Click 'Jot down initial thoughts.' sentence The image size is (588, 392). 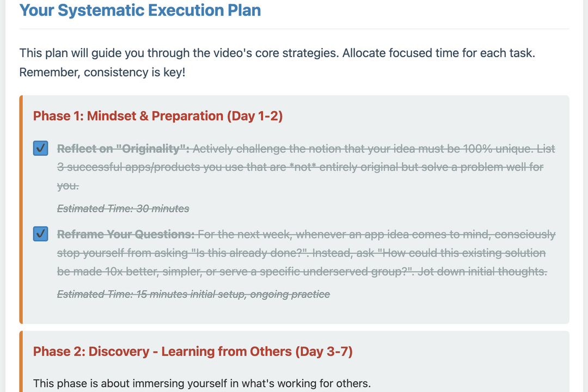[482, 272]
